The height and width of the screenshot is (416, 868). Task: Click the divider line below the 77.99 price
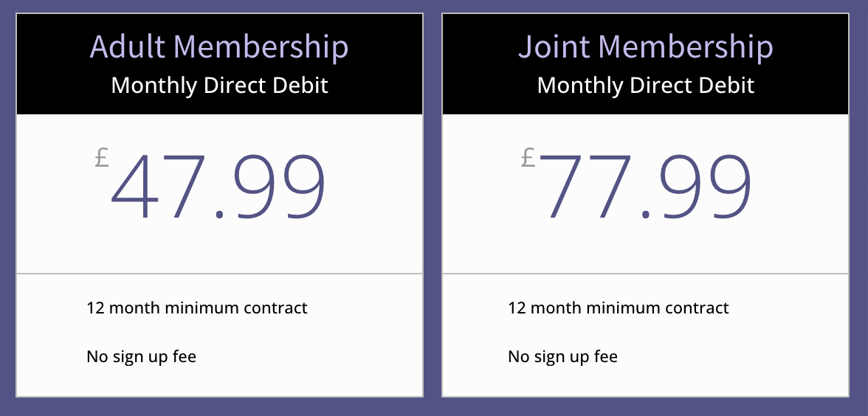click(x=645, y=274)
